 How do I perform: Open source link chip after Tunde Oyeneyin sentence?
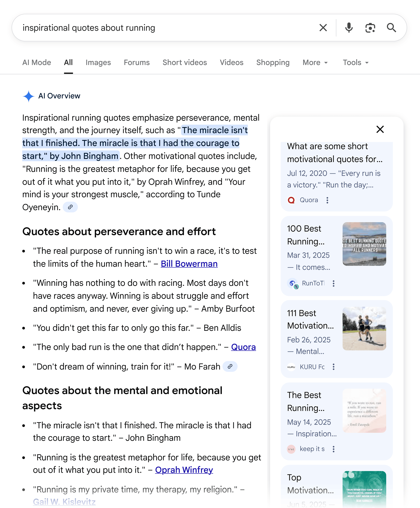(71, 207)
